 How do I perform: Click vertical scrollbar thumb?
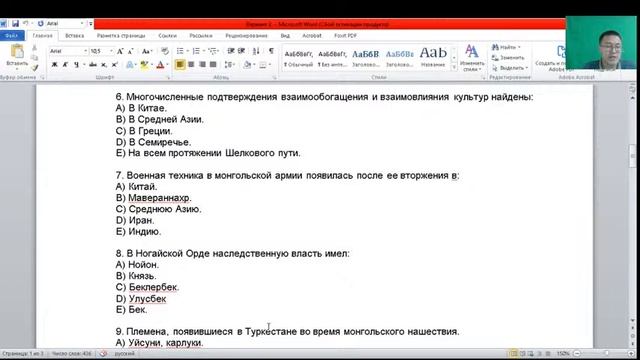tap(632, 156)
